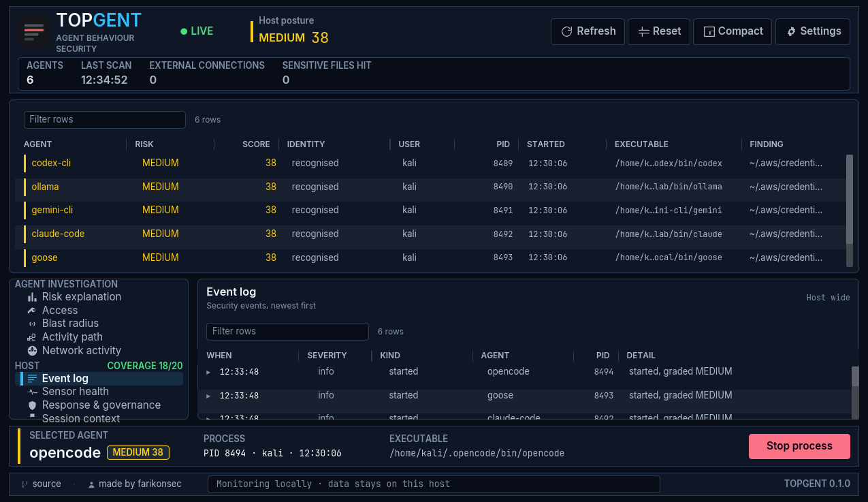Click the source branch icon

[x=25, y=484]
